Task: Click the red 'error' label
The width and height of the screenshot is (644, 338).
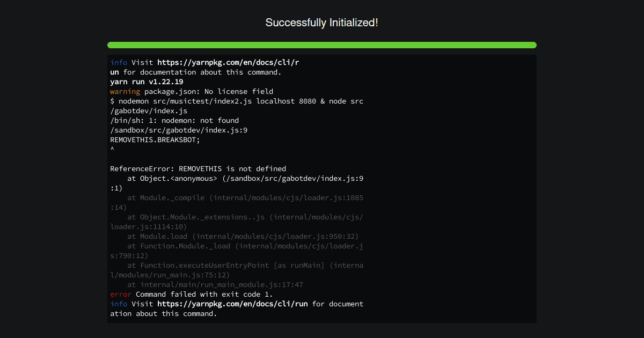Action: click(121, 294)
